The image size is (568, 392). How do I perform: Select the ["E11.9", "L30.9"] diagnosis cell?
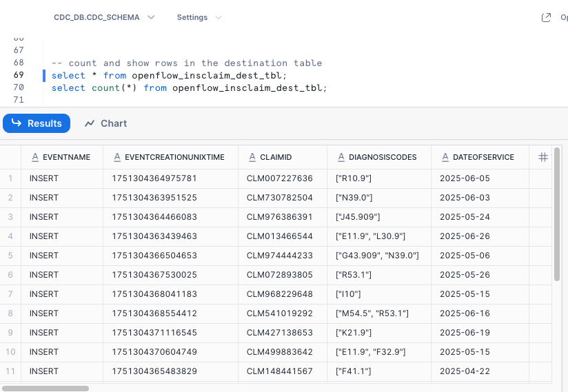[x=370, y=236]
